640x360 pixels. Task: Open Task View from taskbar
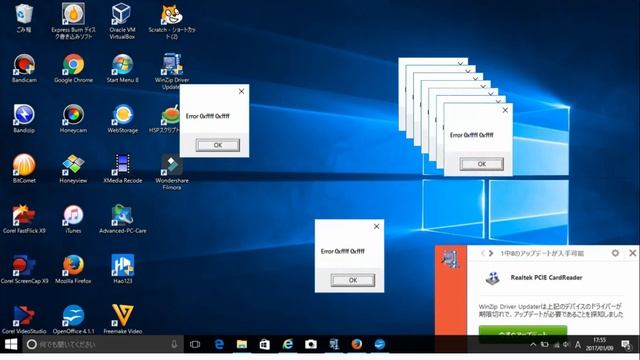pos(195,344)
